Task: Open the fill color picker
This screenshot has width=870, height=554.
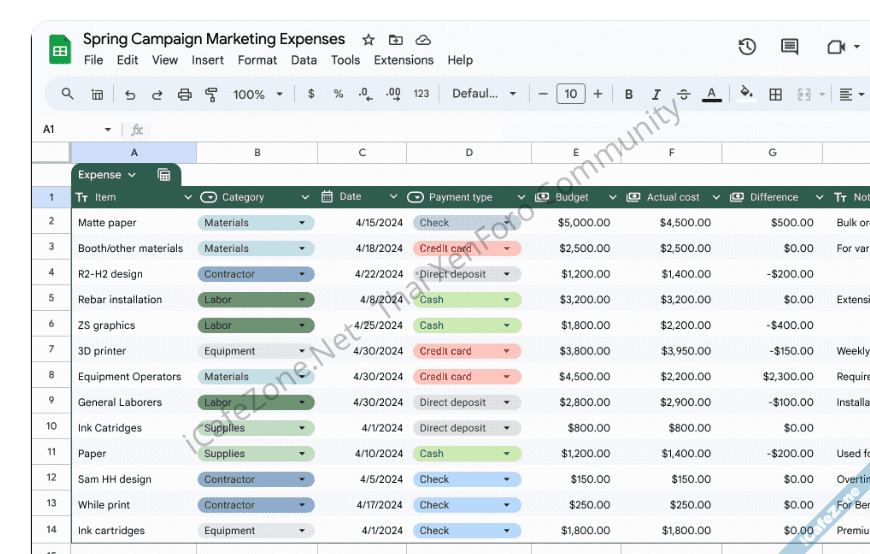Action: (x=746, y=94)
